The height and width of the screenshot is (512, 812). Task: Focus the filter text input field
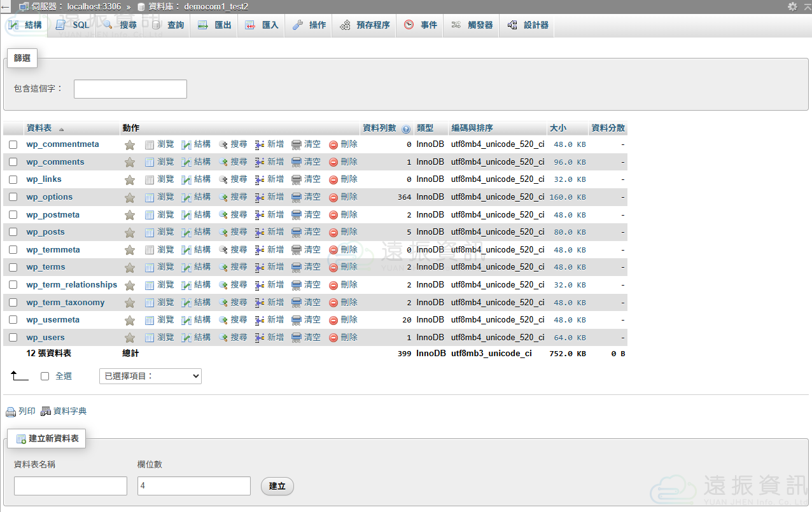[x=130, y=89]
